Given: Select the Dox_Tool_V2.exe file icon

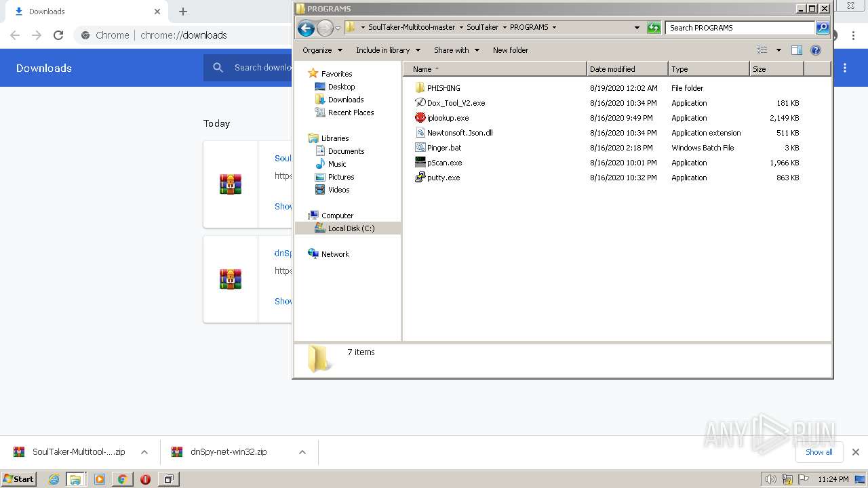Looking at the screenshot, I should (420, 103).
